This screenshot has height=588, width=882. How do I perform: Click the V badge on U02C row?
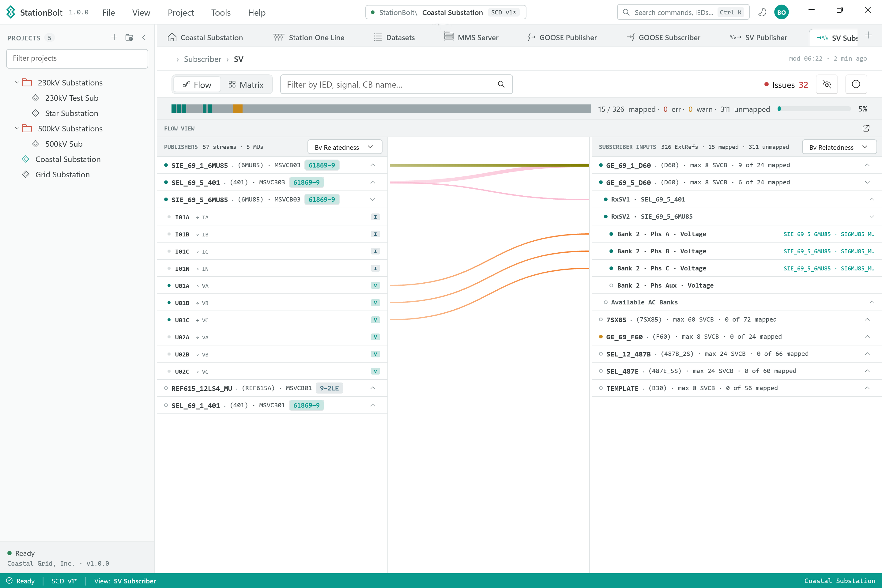click(x=375, y=371)
